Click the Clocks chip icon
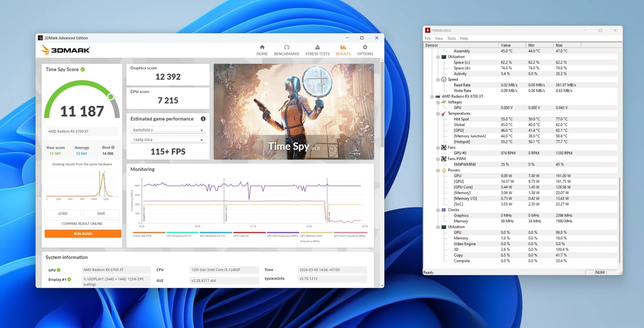The width and height of the screenshot is (644, 328). coord(444,210)
